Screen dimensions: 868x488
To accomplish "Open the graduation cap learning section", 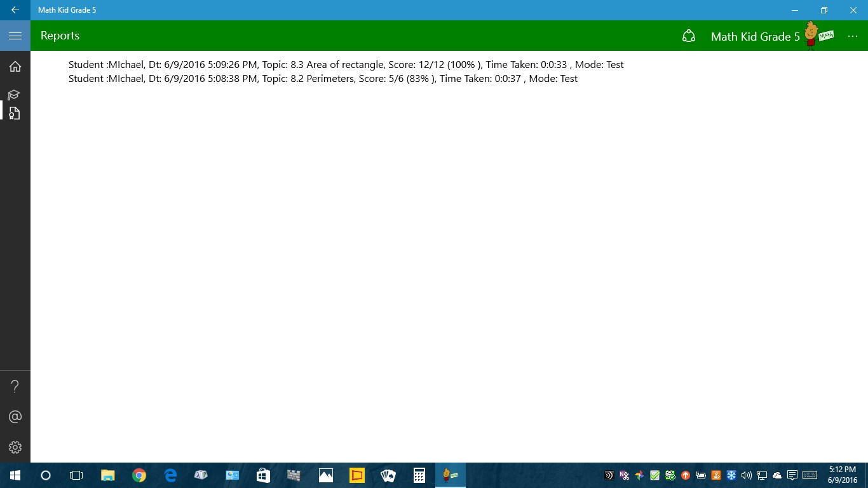I will point(14,95).
